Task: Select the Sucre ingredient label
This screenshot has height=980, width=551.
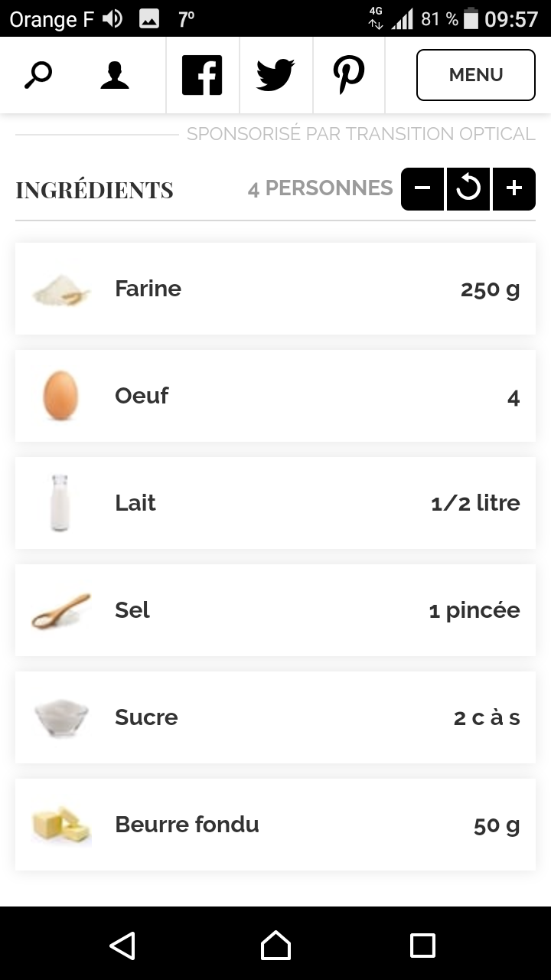Action: (x=146, y=717)
